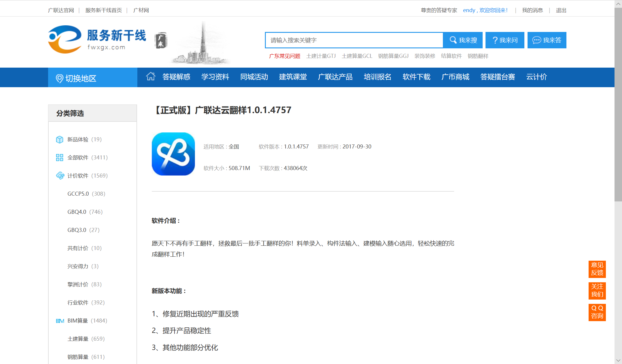
Task: Focus the search keyword input field
Action: 354,40
